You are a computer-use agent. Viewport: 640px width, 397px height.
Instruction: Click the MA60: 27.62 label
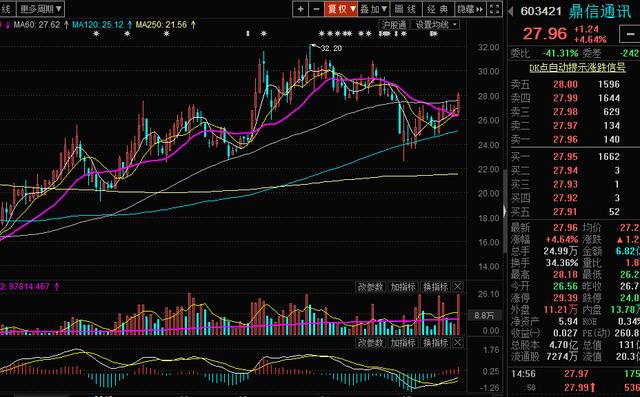click(37, 25)
